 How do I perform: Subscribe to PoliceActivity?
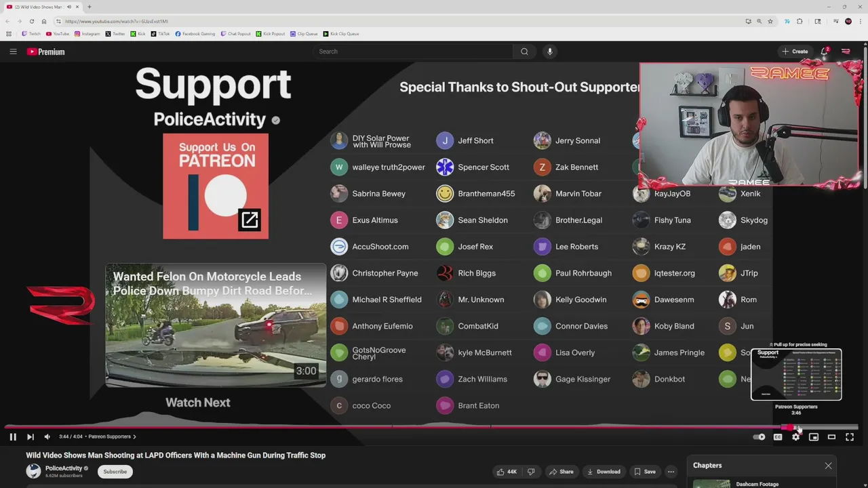115,472
